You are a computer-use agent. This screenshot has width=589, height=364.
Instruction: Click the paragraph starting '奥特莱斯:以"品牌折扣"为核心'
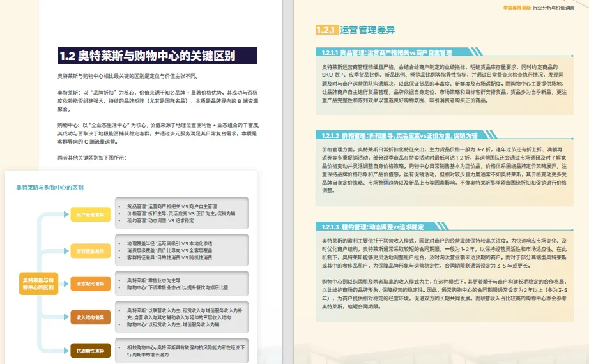pyautogui.click(x=158, y=101)
